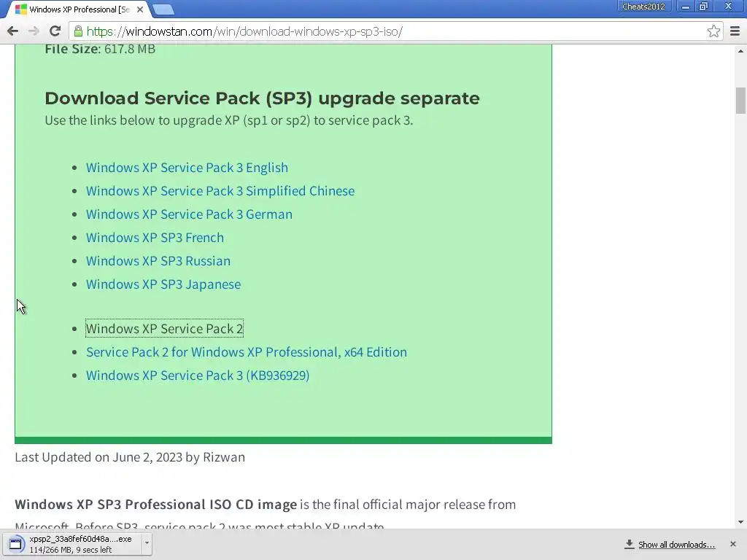Viewport: 747px width, 560px height.
Task: Open Windows XP SP3 Russian link
Action: tap(158, 261)
